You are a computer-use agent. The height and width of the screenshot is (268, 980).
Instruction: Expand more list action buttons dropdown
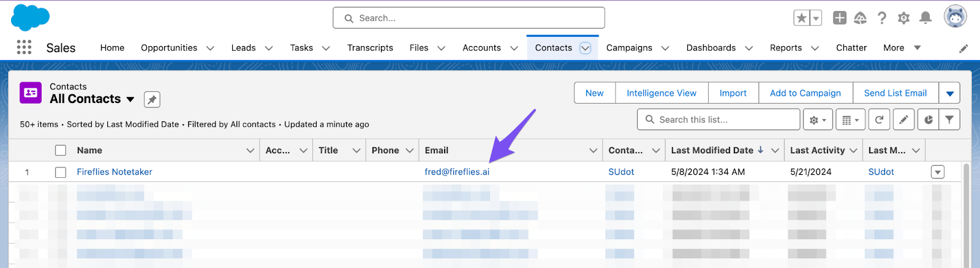click(x=949, y=93)
